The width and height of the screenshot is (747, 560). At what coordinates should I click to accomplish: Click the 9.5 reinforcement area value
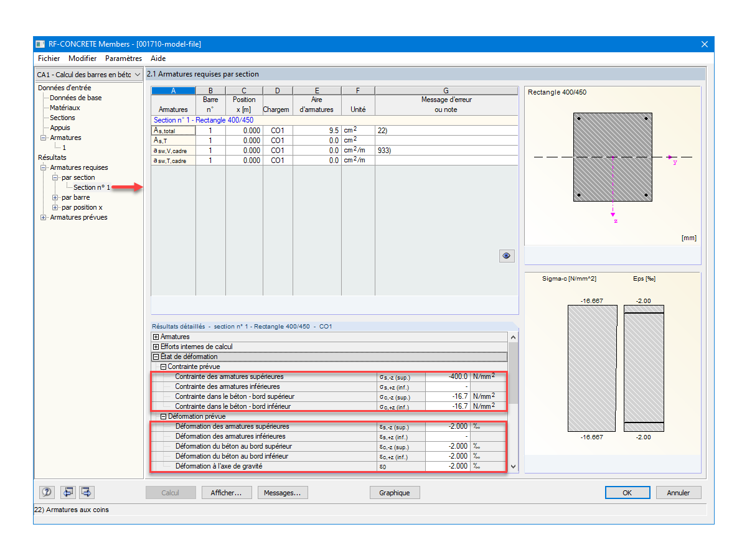click(x=316, y=131)
